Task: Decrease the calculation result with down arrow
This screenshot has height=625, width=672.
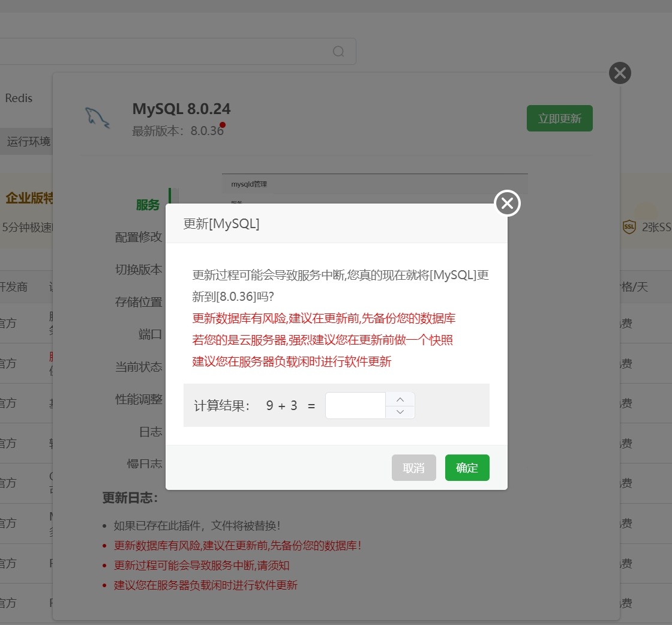Action: click(400, 412)
